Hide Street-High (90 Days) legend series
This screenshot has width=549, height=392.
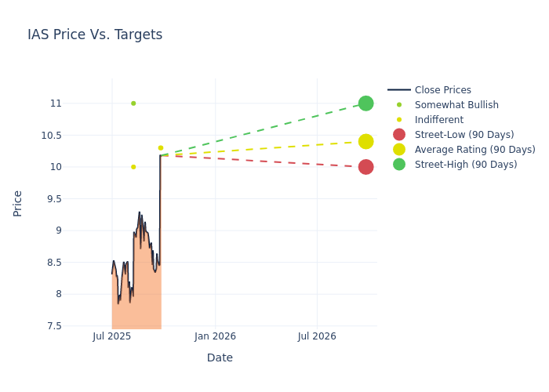466,165
